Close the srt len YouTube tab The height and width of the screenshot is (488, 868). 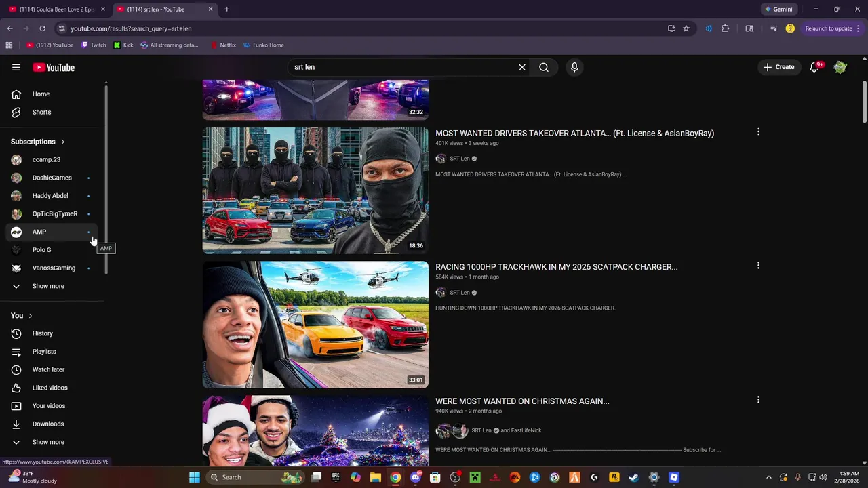pyautogui.click(x=210, y=9)
